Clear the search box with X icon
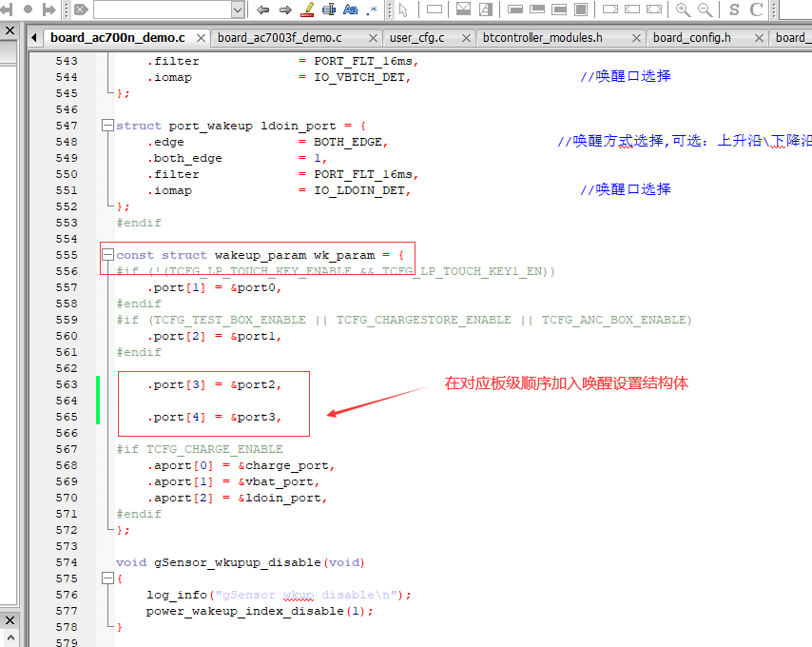This screenshot has height=647, width=812. point(81,10)
